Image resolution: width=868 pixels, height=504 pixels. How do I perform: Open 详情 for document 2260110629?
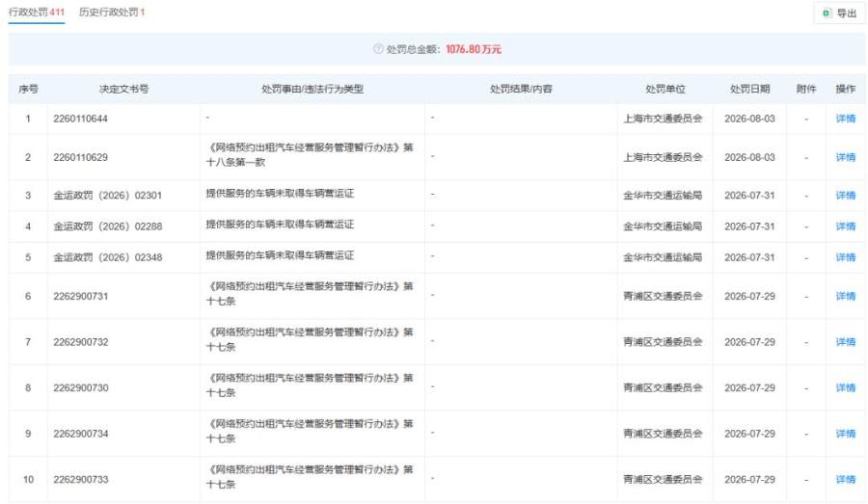pos(845,157)
